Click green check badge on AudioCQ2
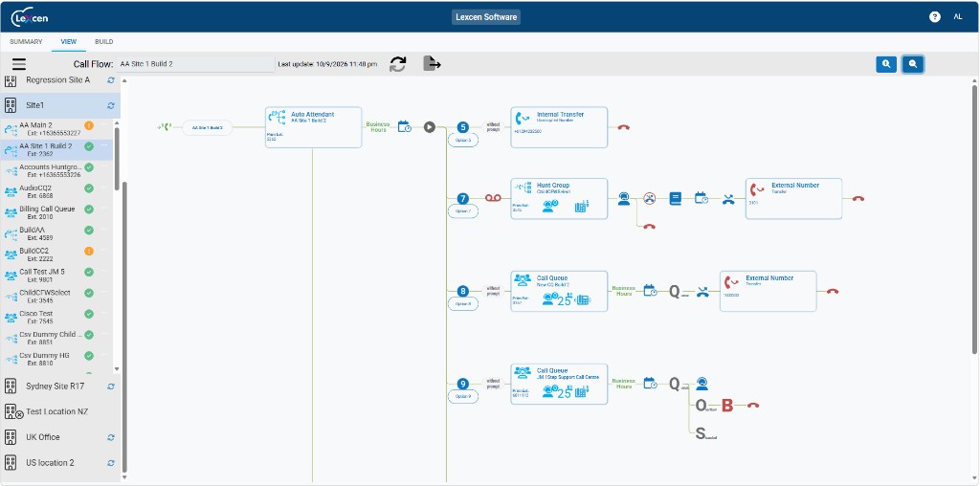This screenshot has width=980, height=486. [x=89, y=188]
